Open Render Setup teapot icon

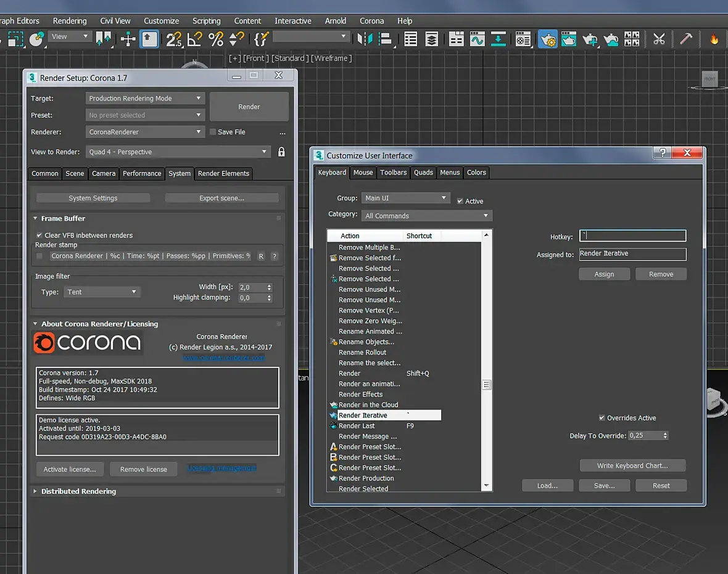point(547,39)
